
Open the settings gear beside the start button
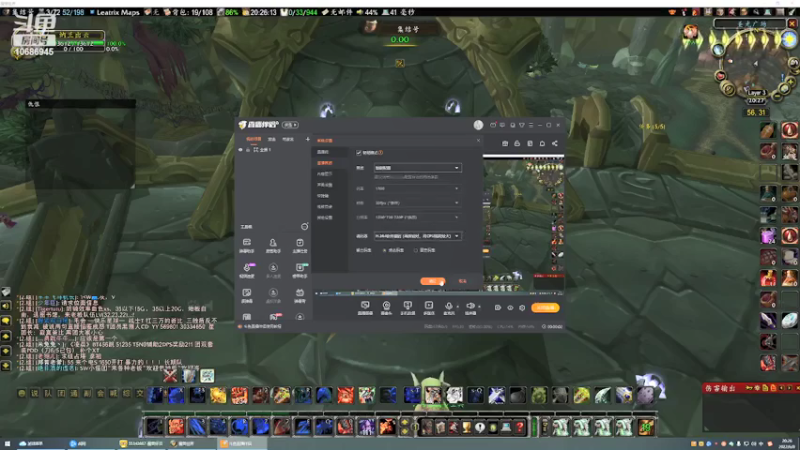522,308
